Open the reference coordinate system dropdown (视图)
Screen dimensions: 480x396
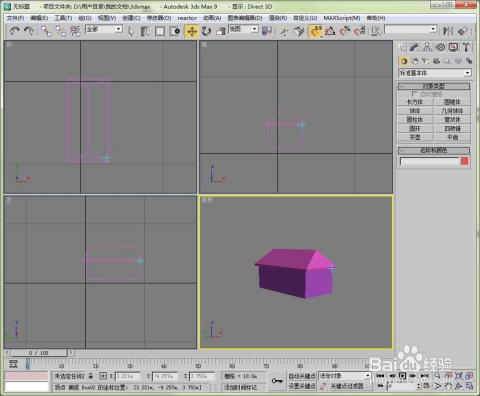pos(243,29)
